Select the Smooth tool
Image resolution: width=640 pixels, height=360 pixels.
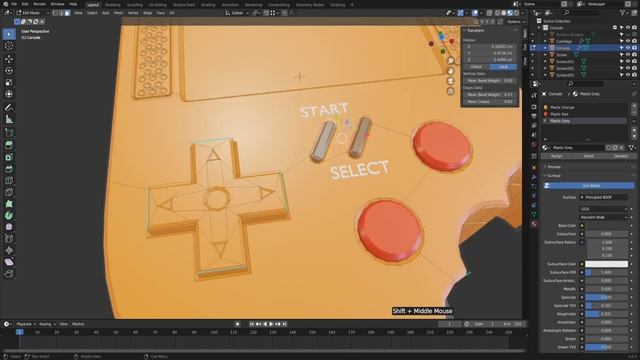tap(9, 227)
